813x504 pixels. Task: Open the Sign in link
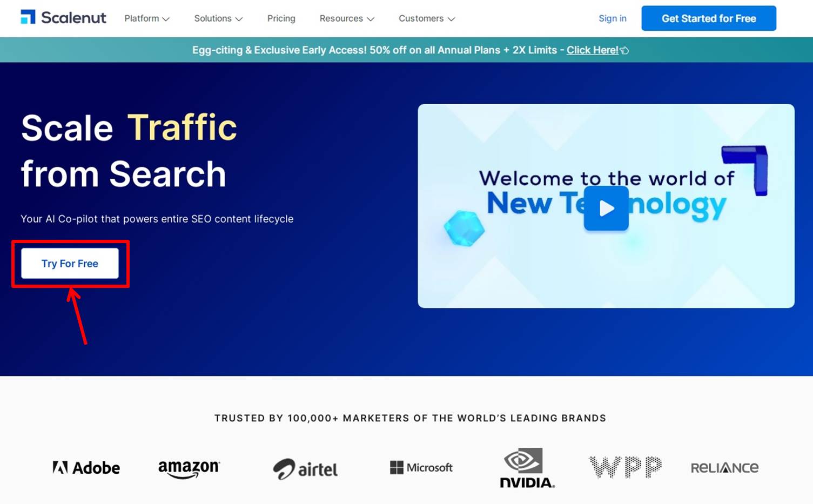point(613,18)
